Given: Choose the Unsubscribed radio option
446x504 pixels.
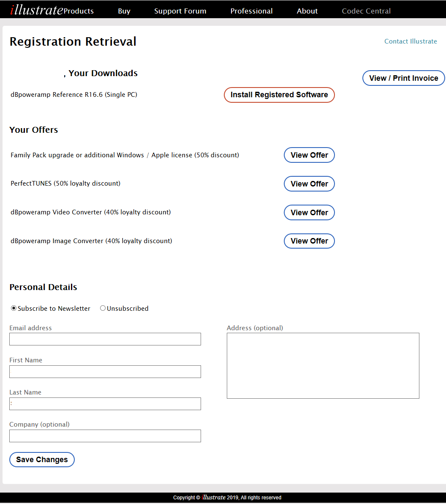Looking at the screenshot, I should (x=103, y=308).
